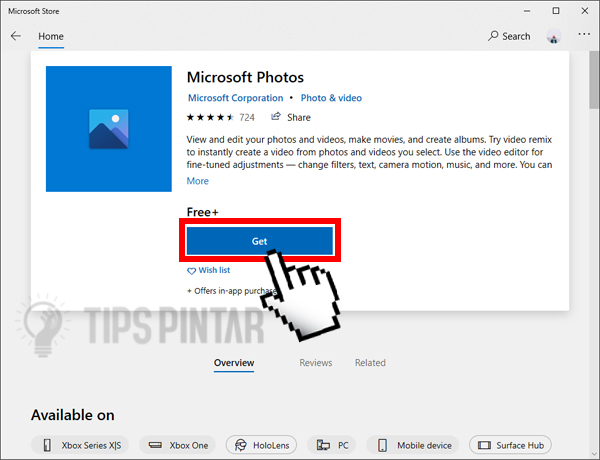600x460 pixels.
Task: Click the star rating 724 reviews
Action: (x=220, y=117)
